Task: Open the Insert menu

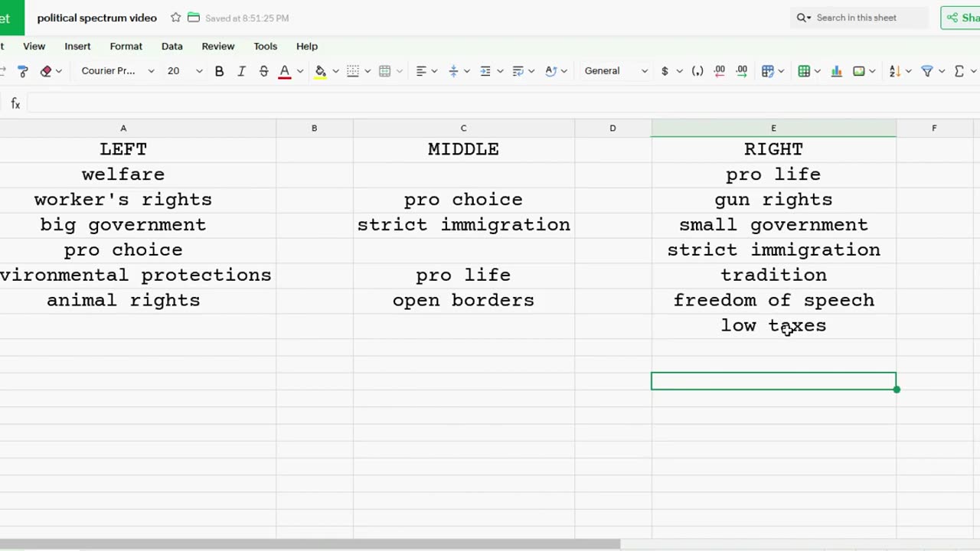Action: click(77, 47)
